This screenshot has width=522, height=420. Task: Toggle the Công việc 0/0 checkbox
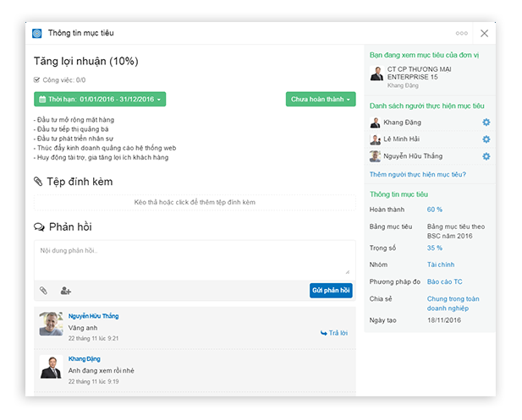(x=36, y=79)
